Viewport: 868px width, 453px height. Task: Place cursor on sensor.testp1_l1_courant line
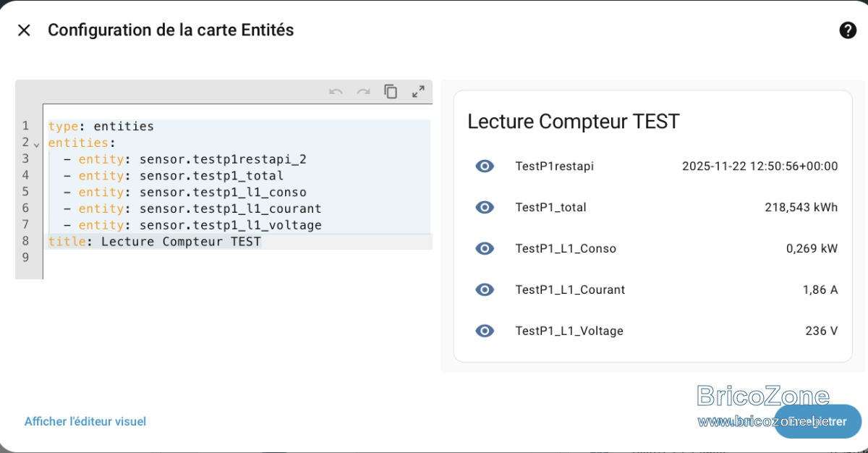[x=192, y=209]
